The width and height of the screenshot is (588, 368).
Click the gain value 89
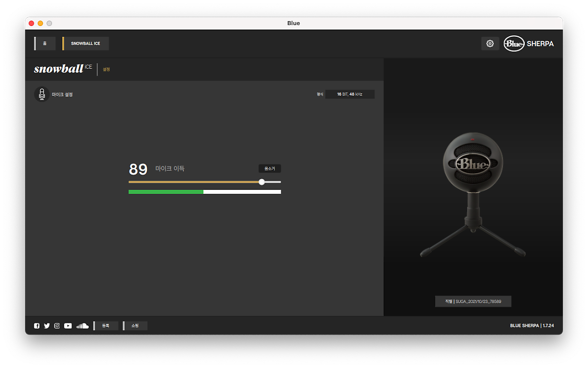138,169
